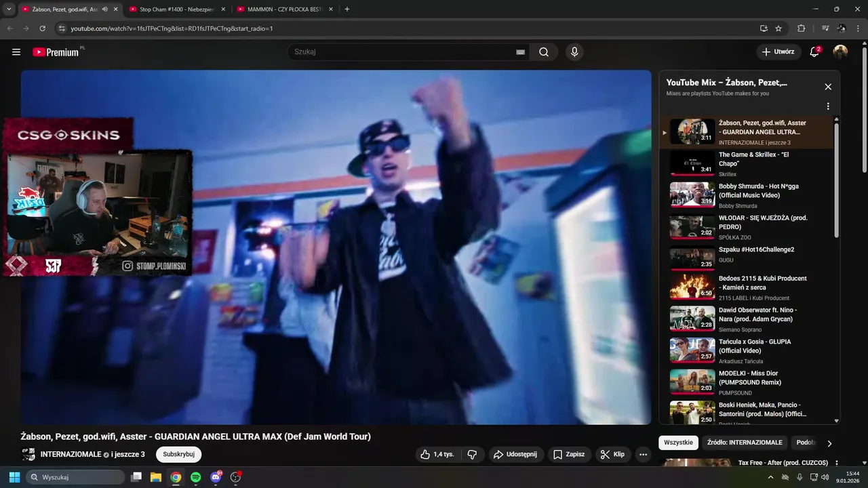Viewport: 868px width, 488px height.
Task: Open the YouTube guide hamburger menu
Action: (x=16, y=52)
